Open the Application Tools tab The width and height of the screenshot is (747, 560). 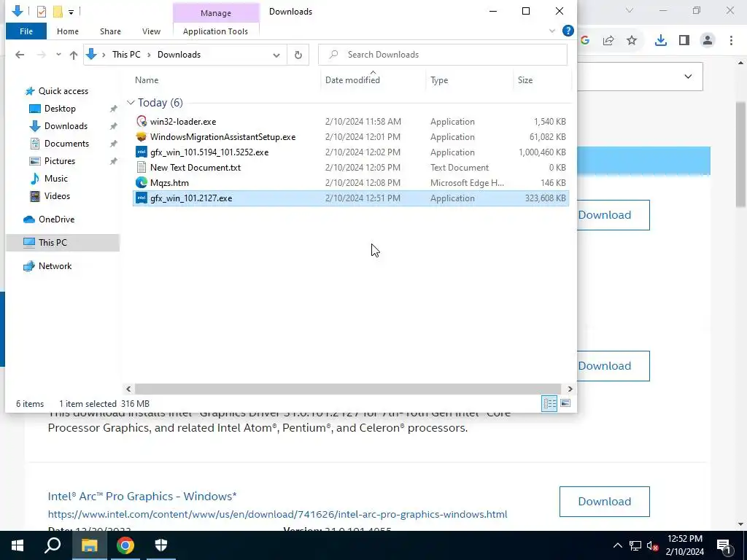(x=215, y=31)
